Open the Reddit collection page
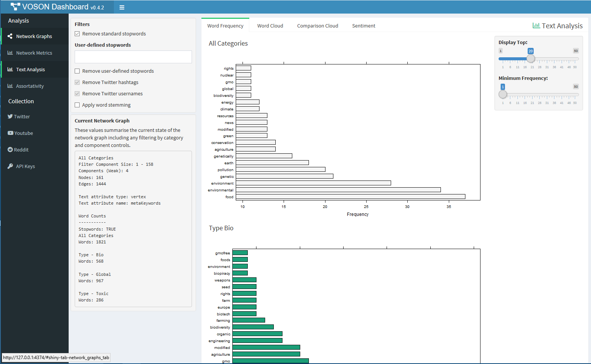Screen dimensions: 591x364 (x=21, y=150)
